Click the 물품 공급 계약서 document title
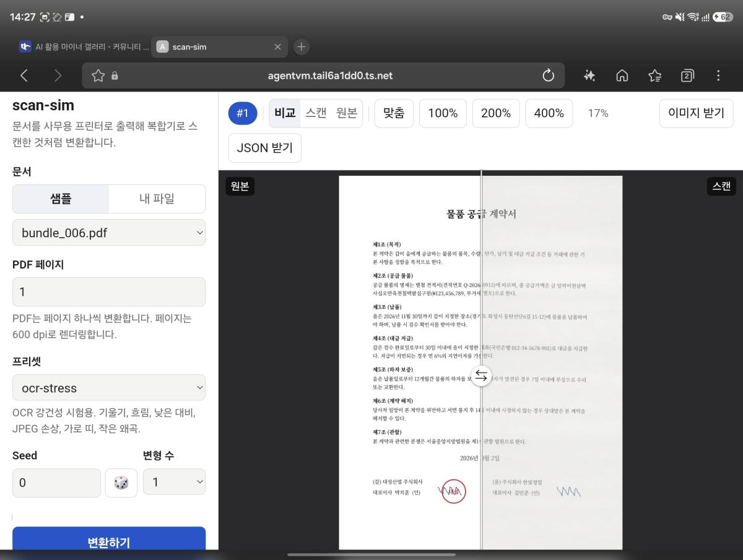Viewport: 743px width, 560px height. (x=481, y=214)
